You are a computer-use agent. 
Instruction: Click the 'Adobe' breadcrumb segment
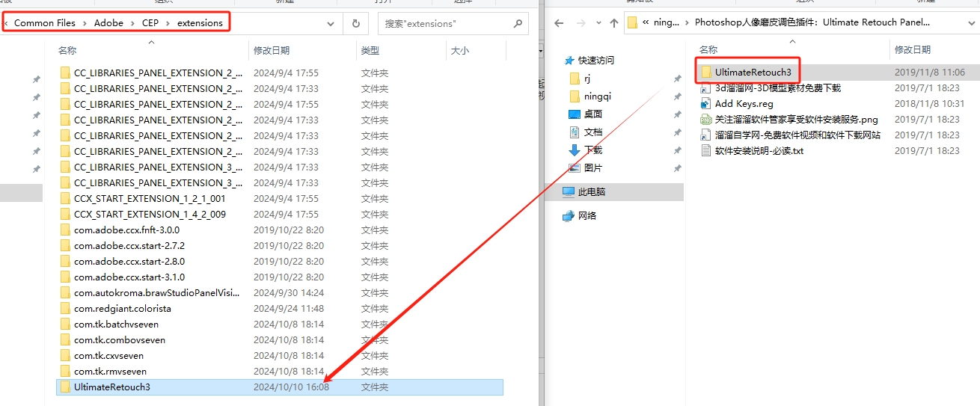click(109, 22)
